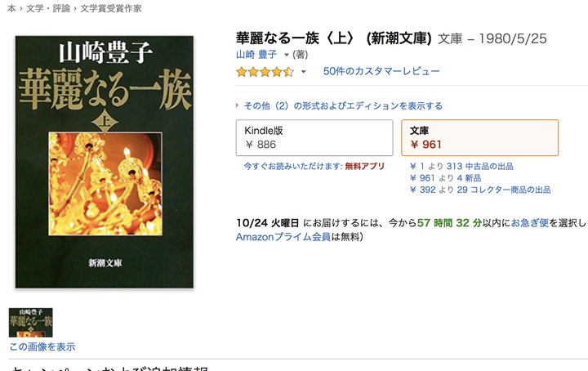Open the author 山崎 豊子 dropdown arrow

[x=287, y=55]
